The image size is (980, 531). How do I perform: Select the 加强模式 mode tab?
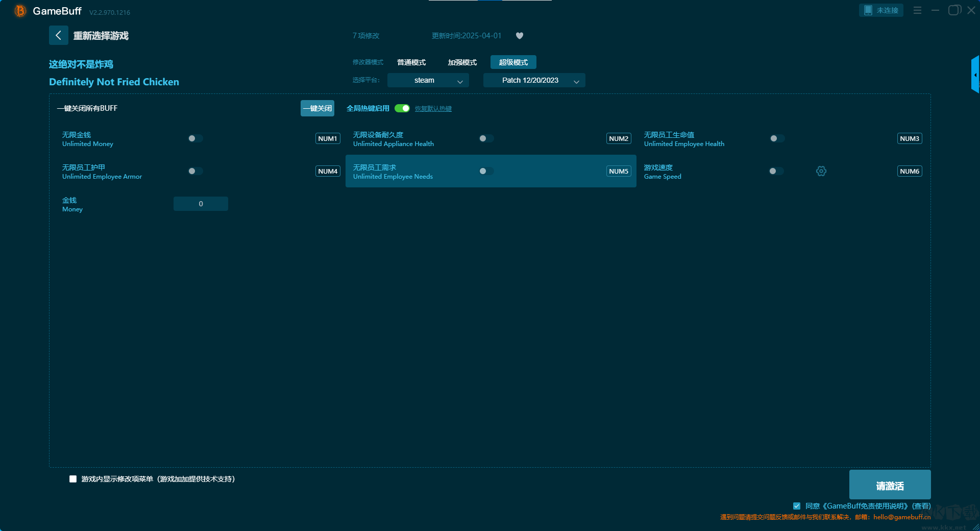tap(462, 62)
